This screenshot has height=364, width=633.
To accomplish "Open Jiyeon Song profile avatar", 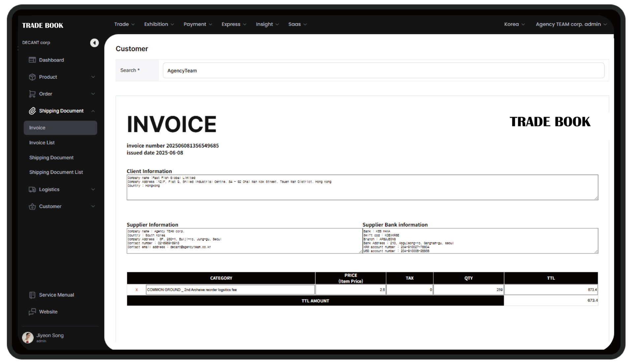I will click(x=28, y=338).
